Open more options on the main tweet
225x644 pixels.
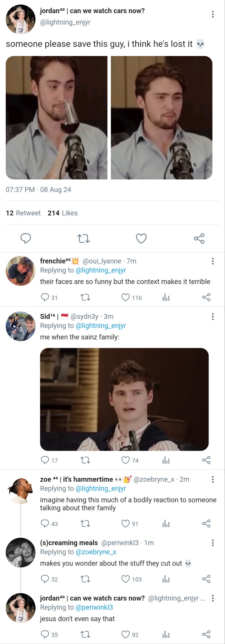coord(213,14)
